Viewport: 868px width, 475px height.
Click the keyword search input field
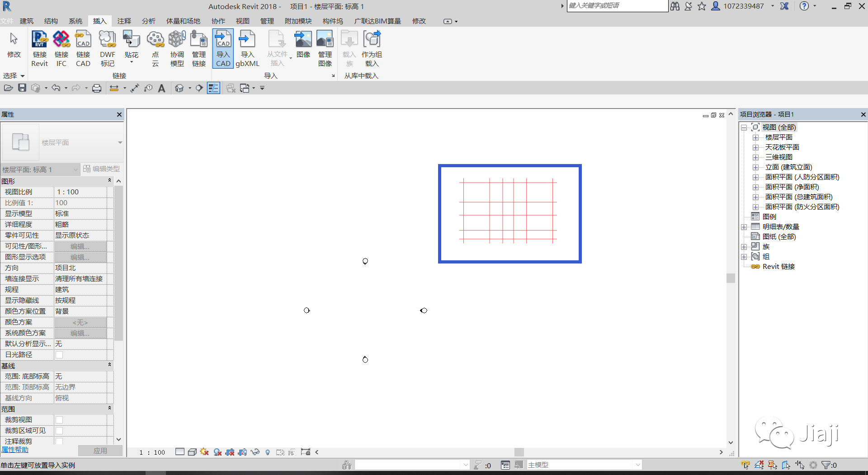pyautogui.click(x=617, y=6)
